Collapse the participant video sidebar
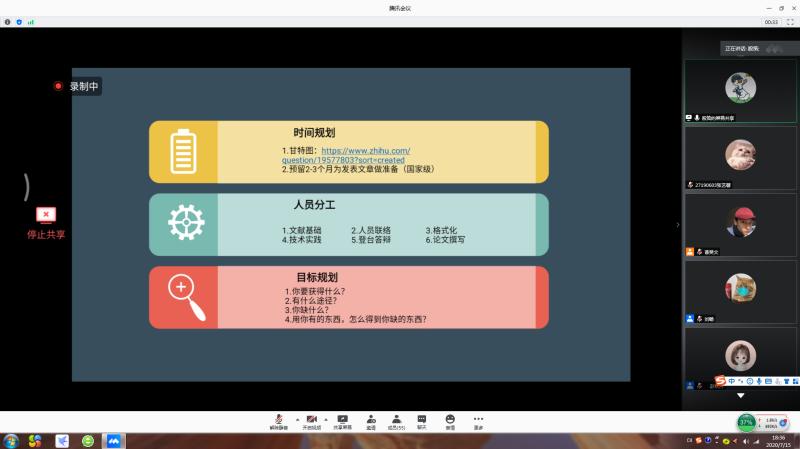800x449 pixels. click(678, 225)
